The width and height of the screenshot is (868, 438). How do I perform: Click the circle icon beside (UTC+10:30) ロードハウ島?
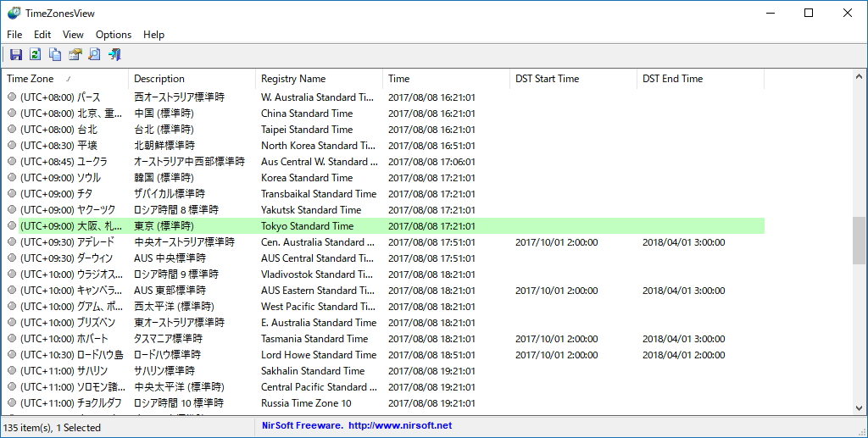(x=12, y=354)
